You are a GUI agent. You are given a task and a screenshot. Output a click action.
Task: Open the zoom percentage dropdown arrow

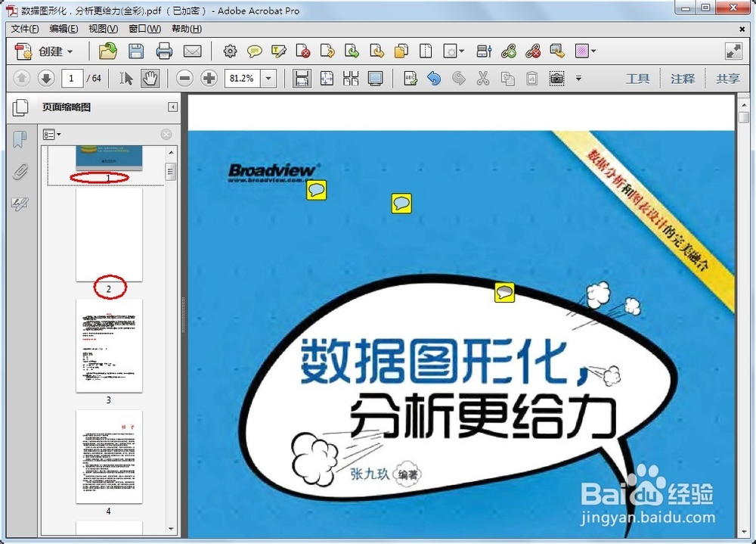tap(268, 78)
